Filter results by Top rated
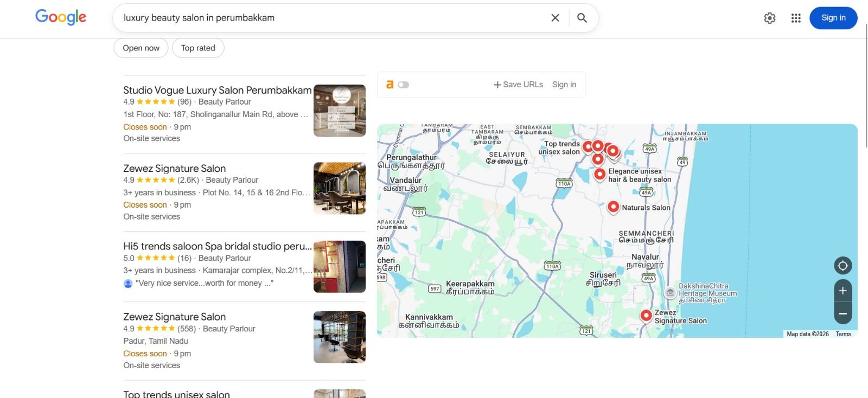 198,48
